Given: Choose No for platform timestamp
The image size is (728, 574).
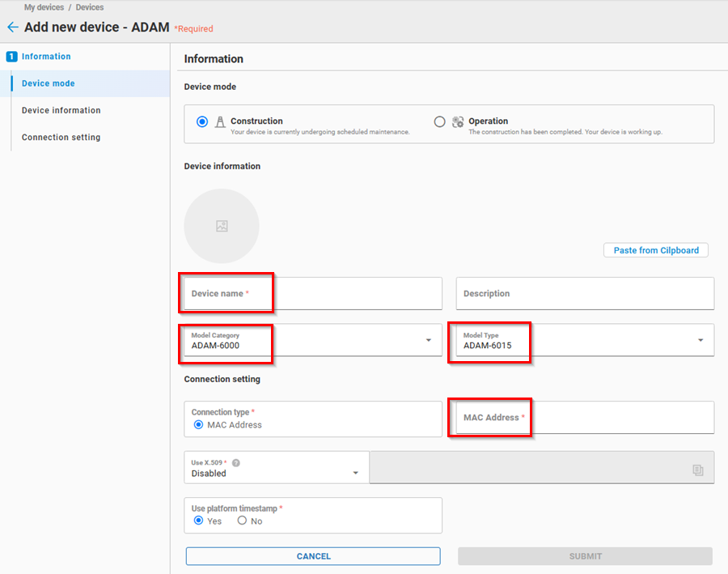Looking at the screenshot, I should click(242, 521).
